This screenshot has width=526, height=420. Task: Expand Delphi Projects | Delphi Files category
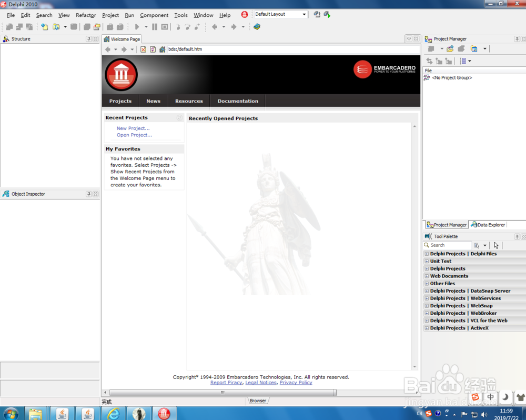(427, 254)
